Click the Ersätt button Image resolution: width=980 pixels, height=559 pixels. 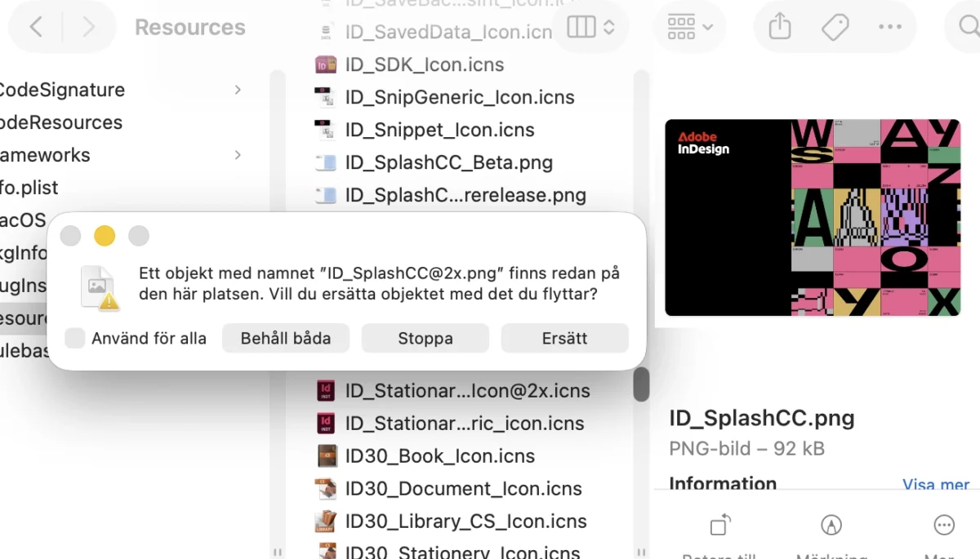pos(565,338)
